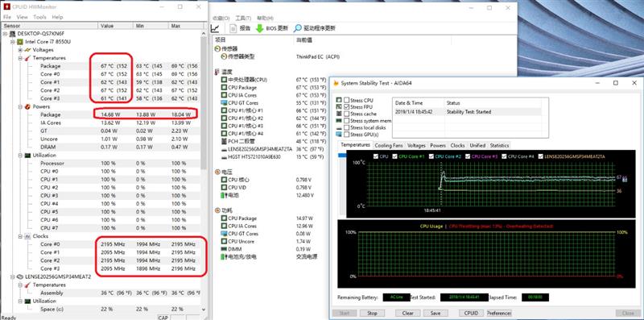
Task: Switch to the Unified tab
Action: point(477,145)
